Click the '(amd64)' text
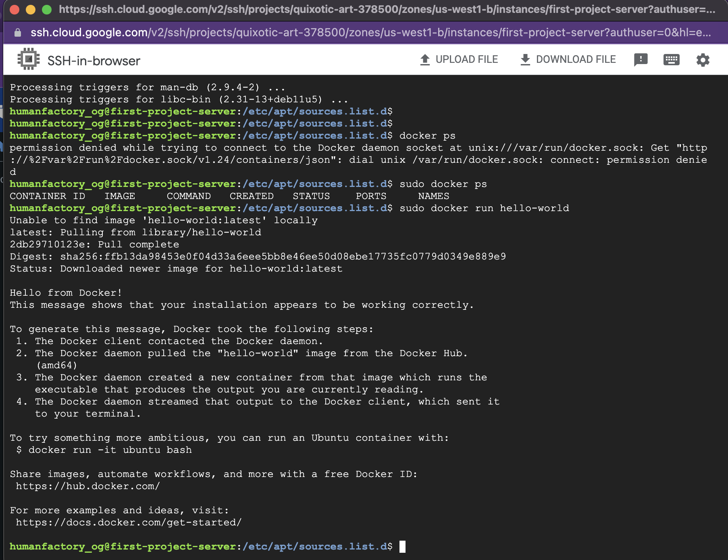Viewport: 728px width, 560px height. [56, 365]
